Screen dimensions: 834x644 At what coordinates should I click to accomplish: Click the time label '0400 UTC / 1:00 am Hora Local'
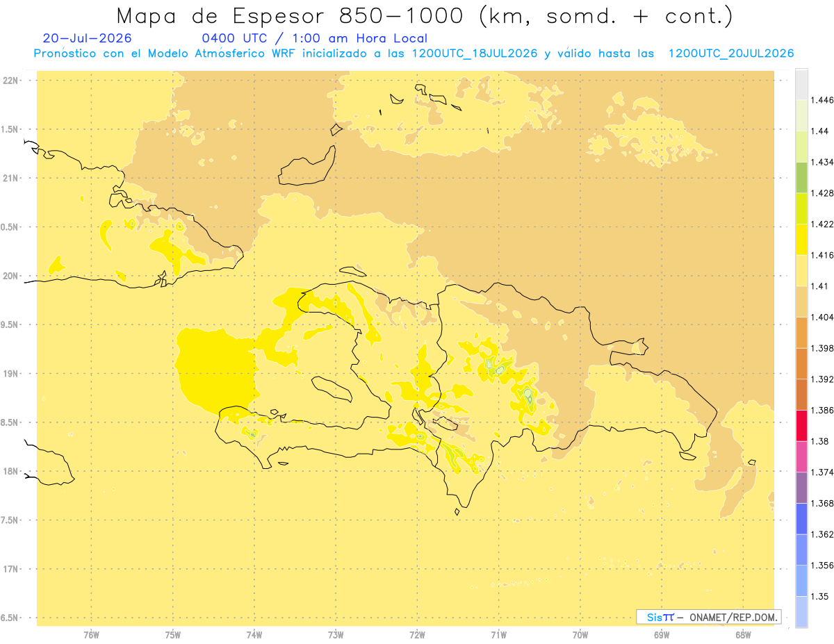coord(314,39)
